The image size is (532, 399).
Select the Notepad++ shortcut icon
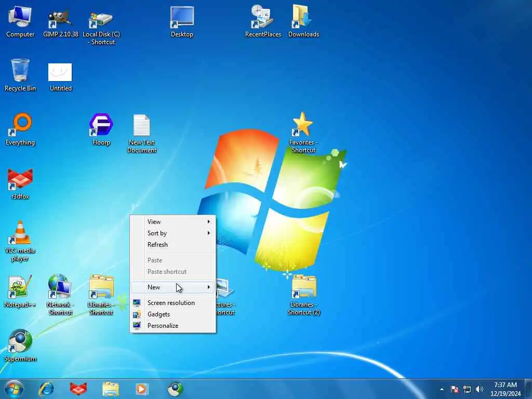[20, 291]
